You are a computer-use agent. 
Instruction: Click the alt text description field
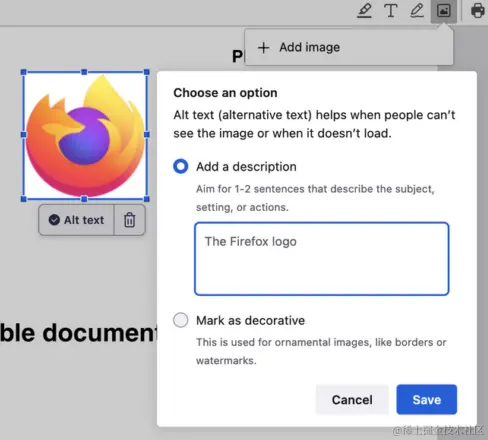[x=322, y=259]
